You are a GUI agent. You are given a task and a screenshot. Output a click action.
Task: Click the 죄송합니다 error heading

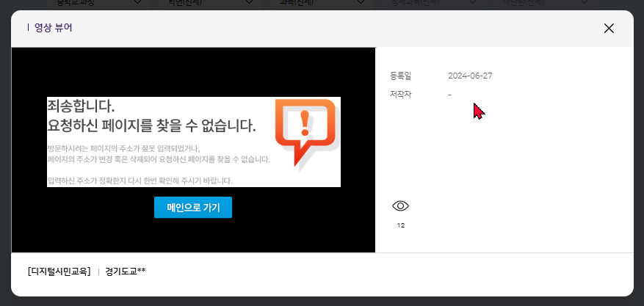coord(81,106)
